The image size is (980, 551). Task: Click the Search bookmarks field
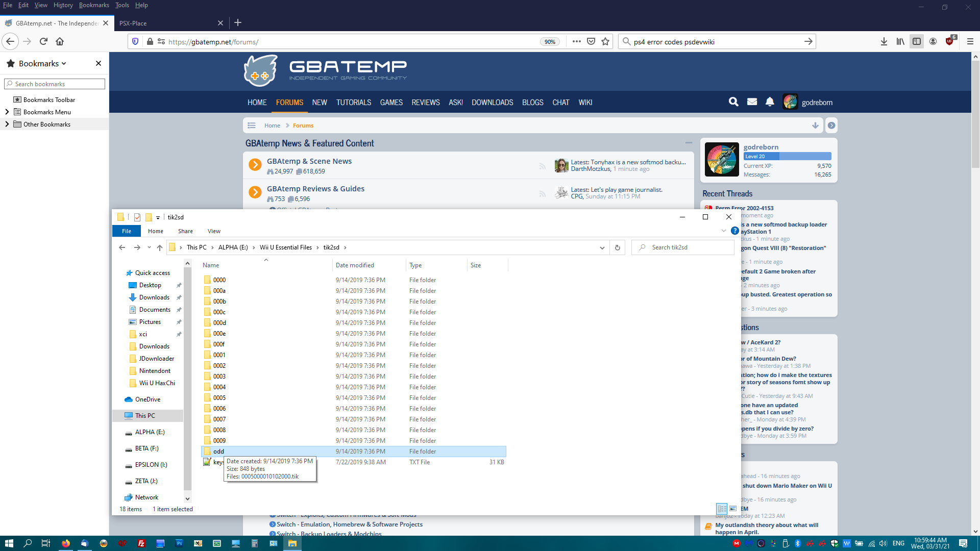pos(55,84)
